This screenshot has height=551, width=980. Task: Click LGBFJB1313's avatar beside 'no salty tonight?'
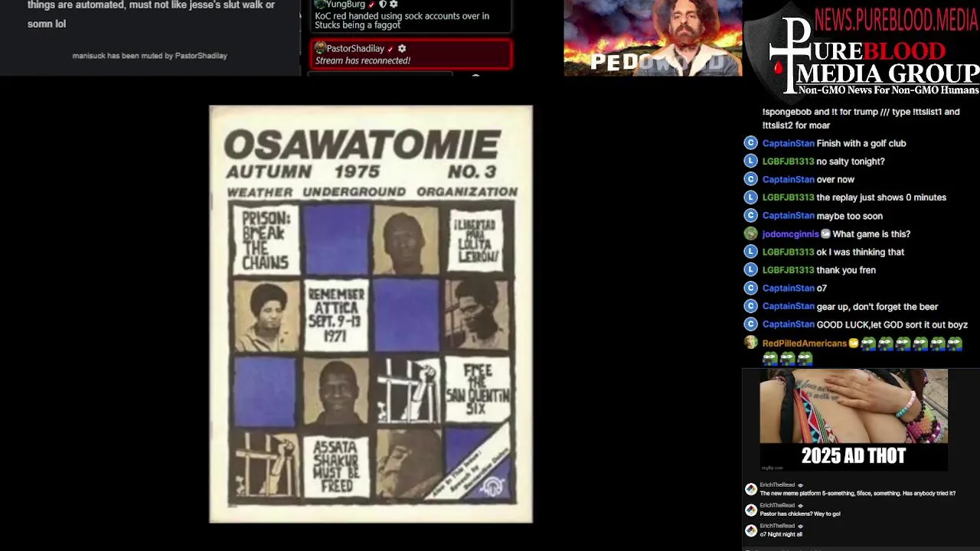click(751, 161)
